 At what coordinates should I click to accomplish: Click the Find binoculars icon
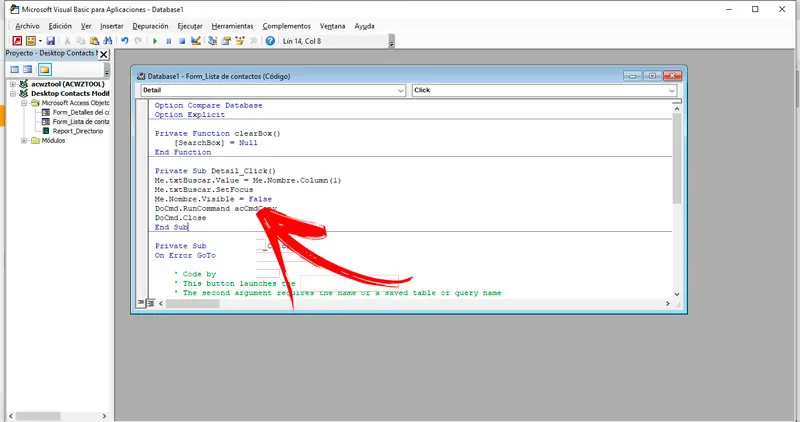point(106,41)
